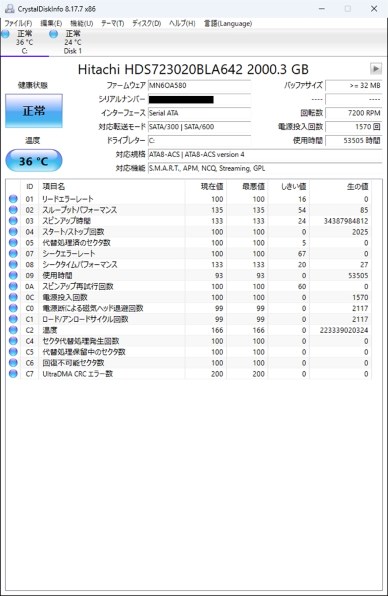Select the C: disk tab showing 36 °C

click(24, 42)
